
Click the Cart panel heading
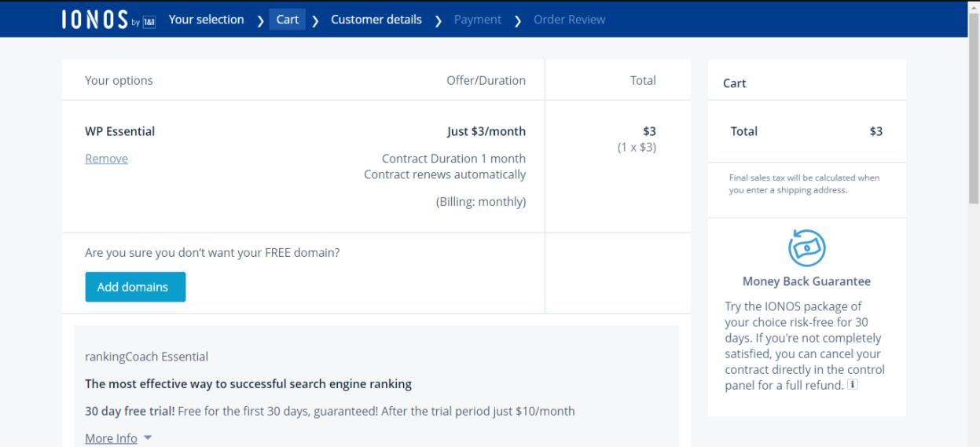734,83
